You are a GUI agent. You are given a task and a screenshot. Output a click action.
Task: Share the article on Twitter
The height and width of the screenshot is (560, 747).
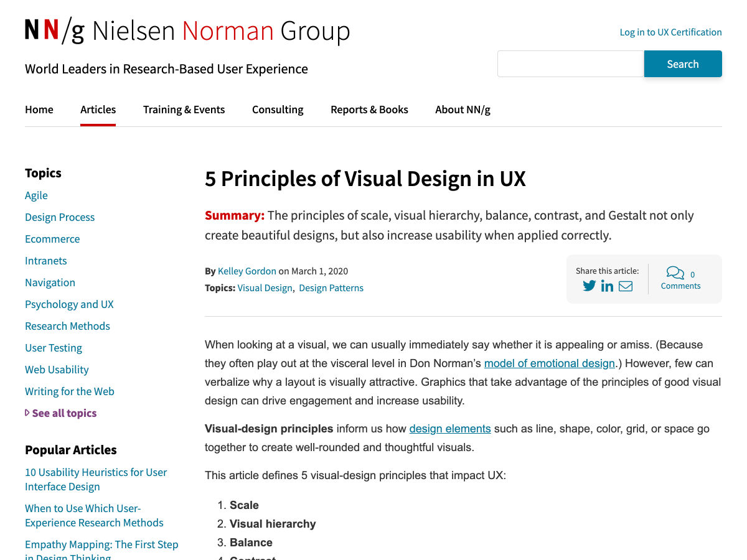click(589, 286)
